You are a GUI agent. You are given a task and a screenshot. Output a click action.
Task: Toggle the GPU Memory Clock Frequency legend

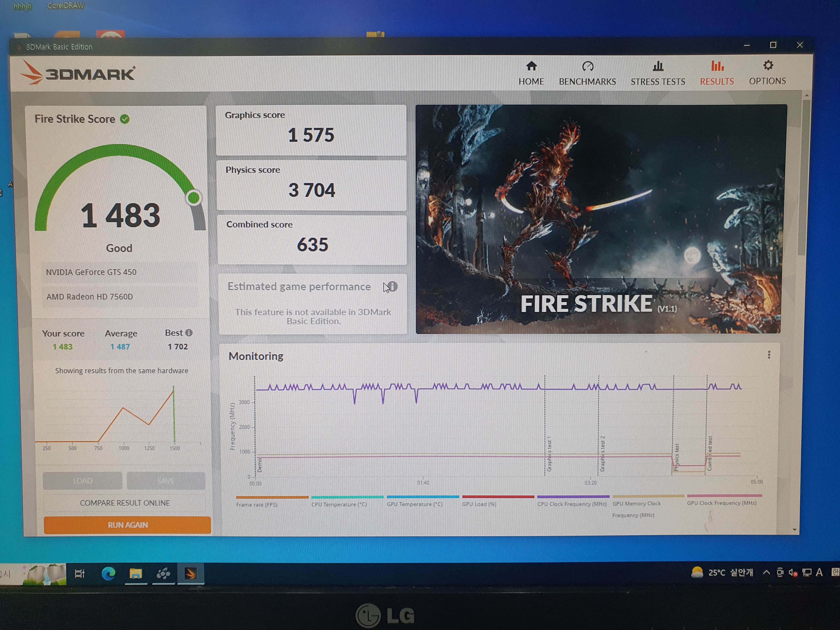tap(648, 506)
